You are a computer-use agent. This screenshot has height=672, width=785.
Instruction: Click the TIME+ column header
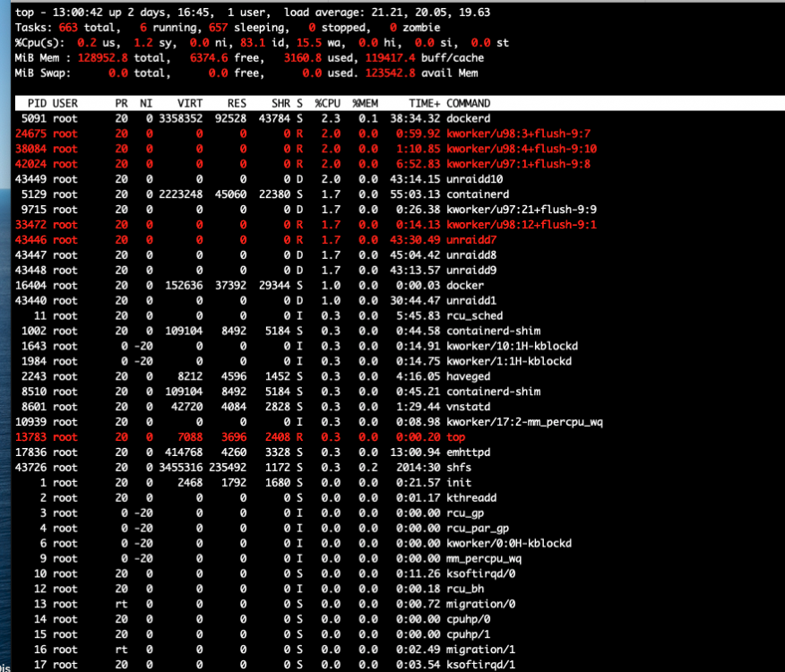click(x=424, y=103)
